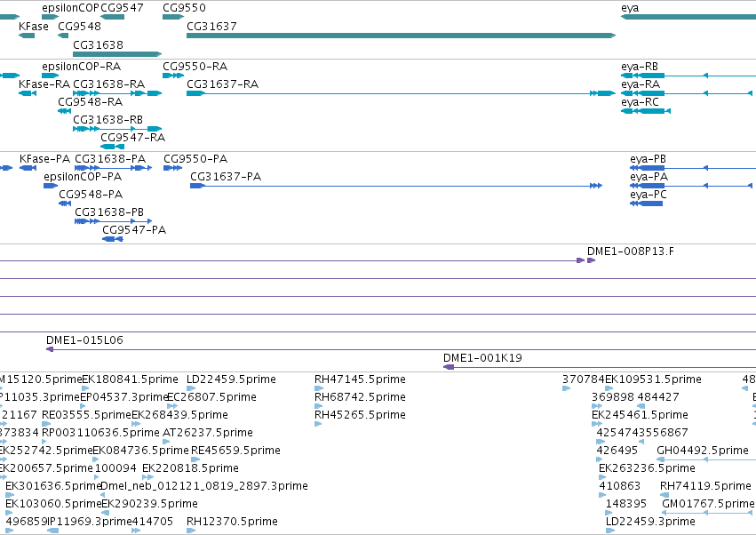Click EST LD22459.5prime
Screen dimensions: 756x535
pyautogui.click(x=232, y=379)
